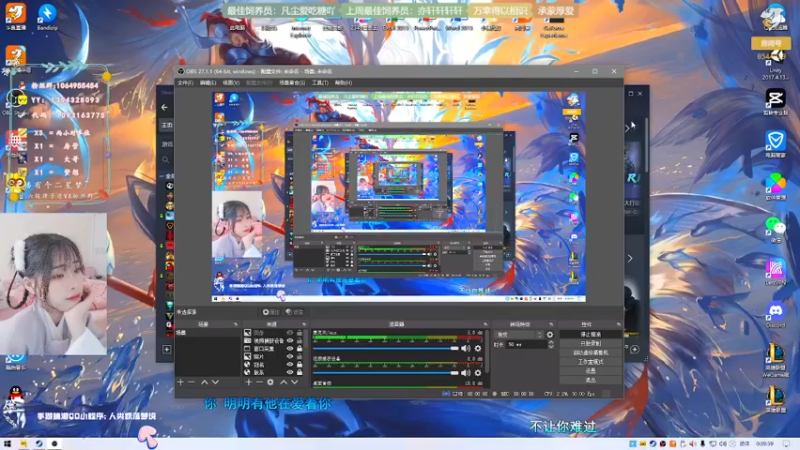Toggle the lock on the 窗口采集 source
Viewport: 800px width, 450px height.
[x=299, y=349]
